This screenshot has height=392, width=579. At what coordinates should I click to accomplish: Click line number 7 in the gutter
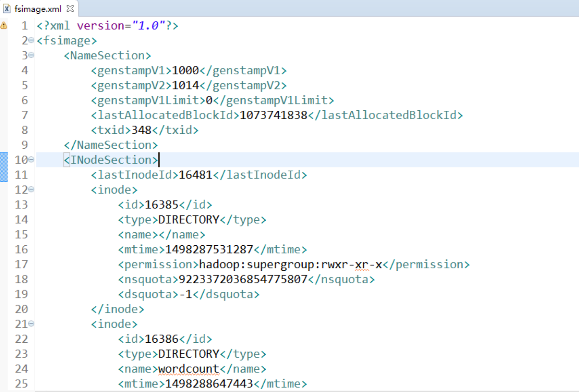point(25,115)
